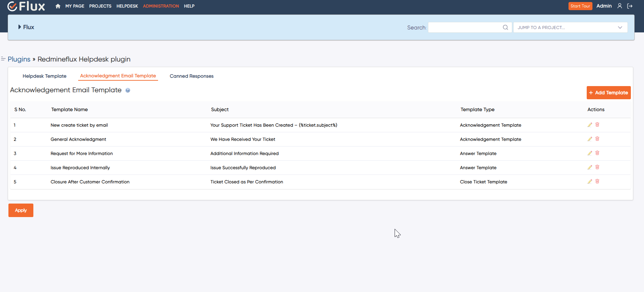Click 'Redmineflux Helpdesk plugin' heading text
This screenshot has height=292, width=644.
point(84,59)
